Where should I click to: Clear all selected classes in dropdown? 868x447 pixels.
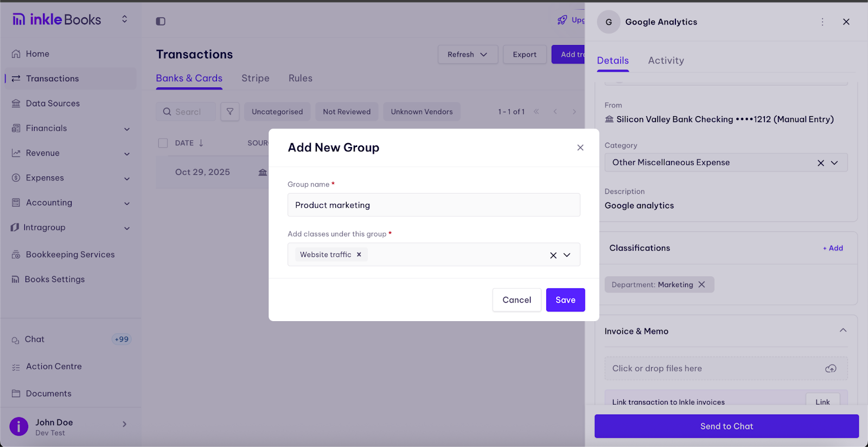click(553, 255)
